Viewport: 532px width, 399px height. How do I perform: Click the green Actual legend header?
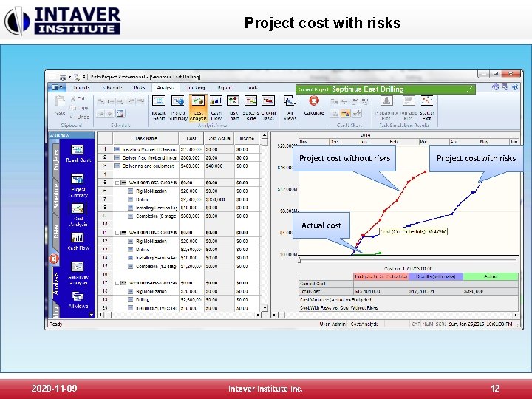coord(491,276)
